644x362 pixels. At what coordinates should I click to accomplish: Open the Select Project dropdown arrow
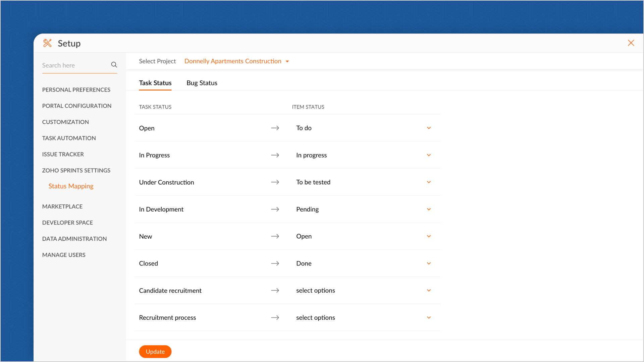(287, 61)
